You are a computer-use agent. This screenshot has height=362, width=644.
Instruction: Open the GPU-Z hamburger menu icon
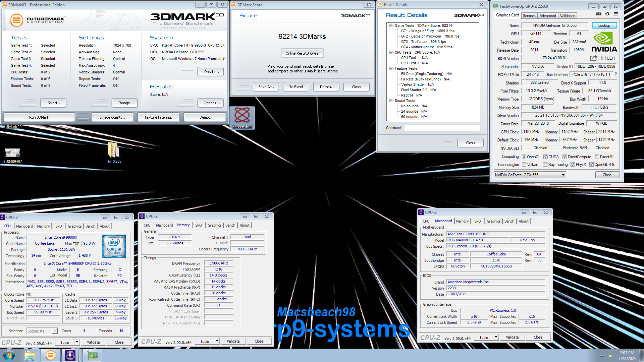pos(616,14)
